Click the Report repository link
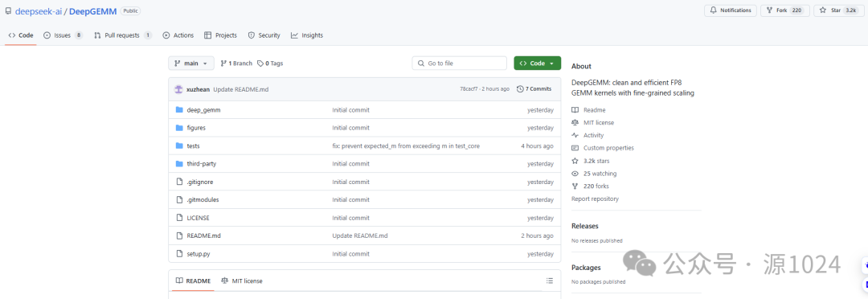 [x=595, y=199]
